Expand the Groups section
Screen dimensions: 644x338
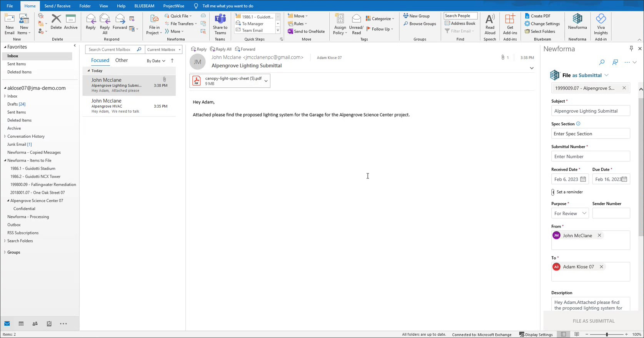[x=5, y=252]
